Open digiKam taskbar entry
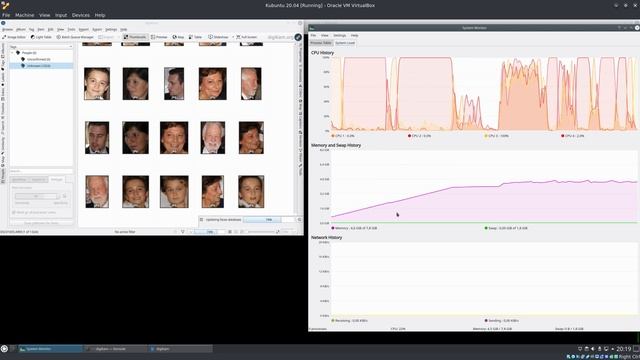 (x=180, y=349)
